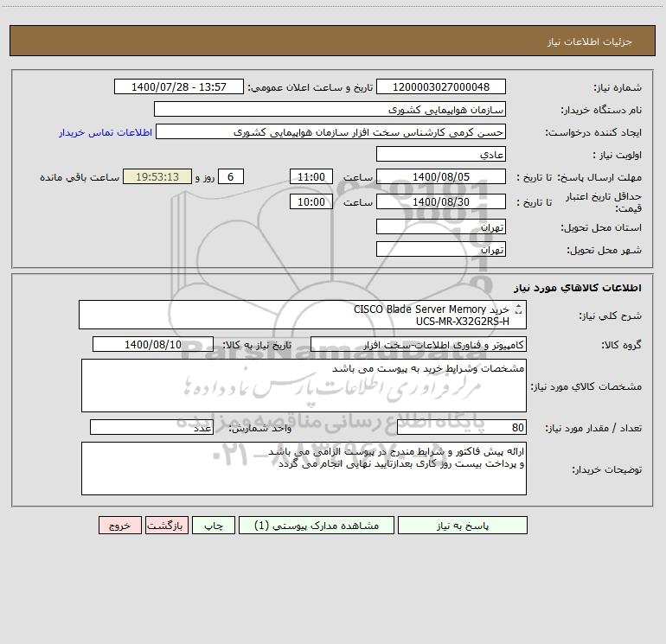
Task: Click goods need date 1400/08/10
Action: (x=153, y=344)
